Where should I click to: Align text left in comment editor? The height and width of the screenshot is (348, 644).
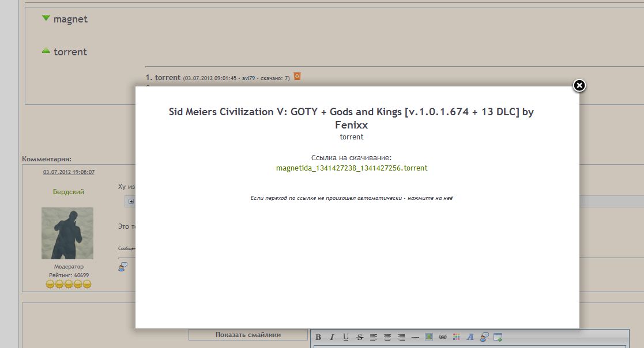coord(374,337)
